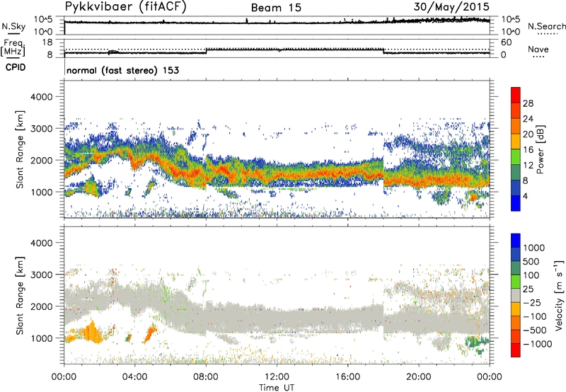Pick the gray segment of velocity colorbar
The image size is (566, 392).
point(516,296)
